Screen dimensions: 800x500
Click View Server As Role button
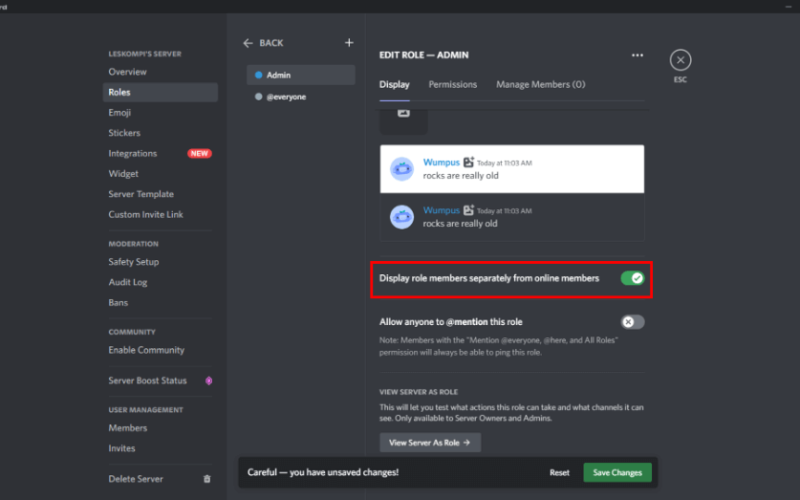[430, 442]
